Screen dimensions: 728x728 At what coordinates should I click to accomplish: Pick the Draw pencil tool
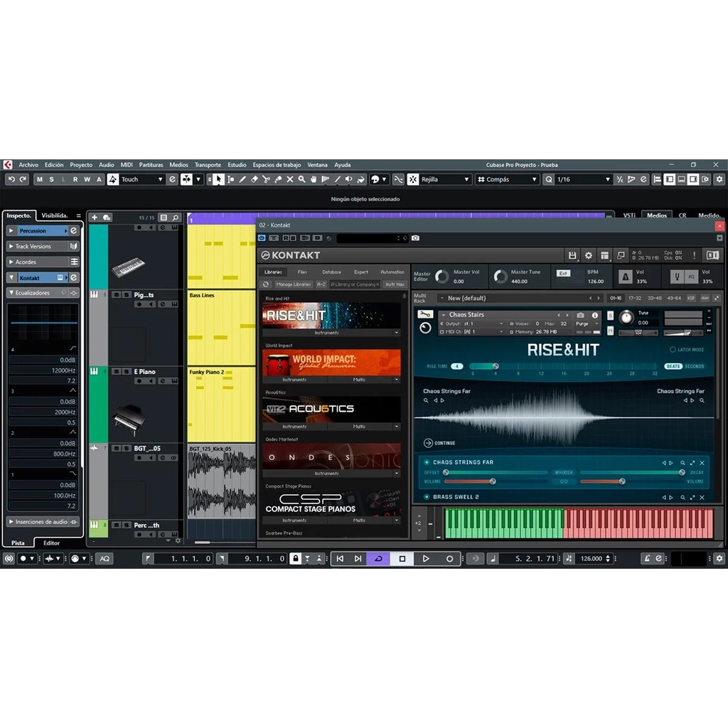(242, 179)
